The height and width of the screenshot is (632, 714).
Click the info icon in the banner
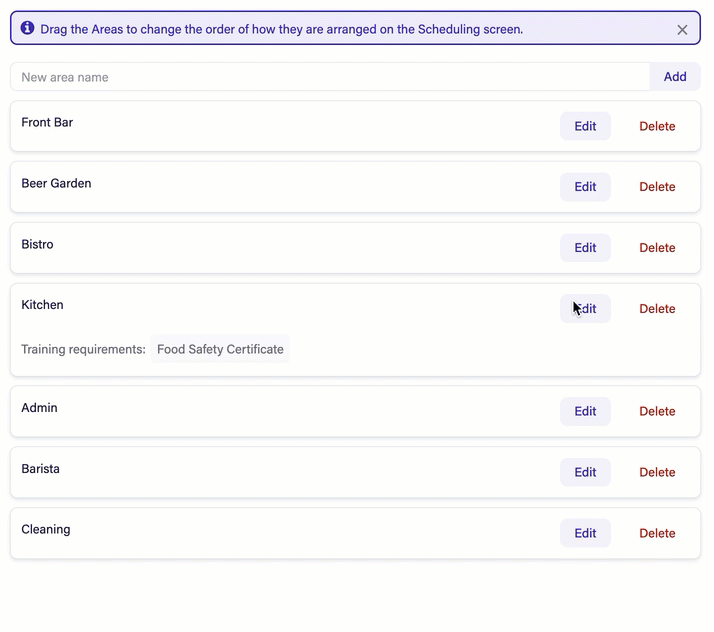coord(27,28)
